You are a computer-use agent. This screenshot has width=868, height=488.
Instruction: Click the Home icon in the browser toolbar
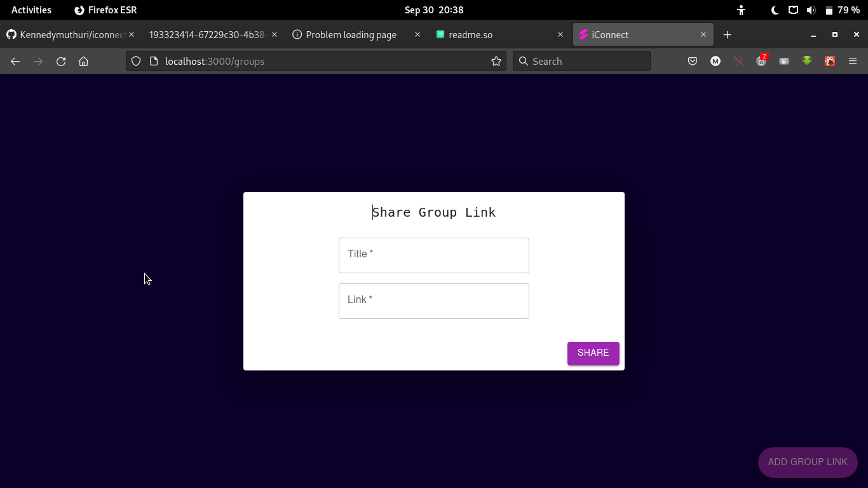pos(83,61)
